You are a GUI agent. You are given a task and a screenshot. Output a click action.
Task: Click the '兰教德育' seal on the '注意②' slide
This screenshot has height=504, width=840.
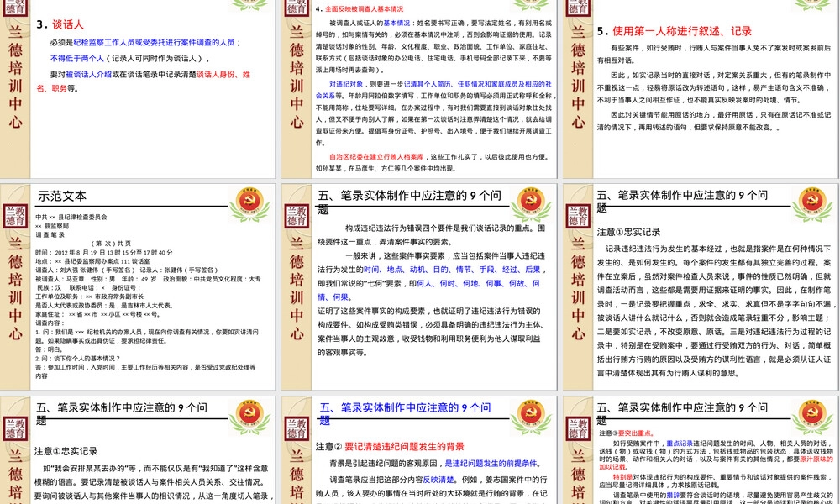(x=297, y=428)
